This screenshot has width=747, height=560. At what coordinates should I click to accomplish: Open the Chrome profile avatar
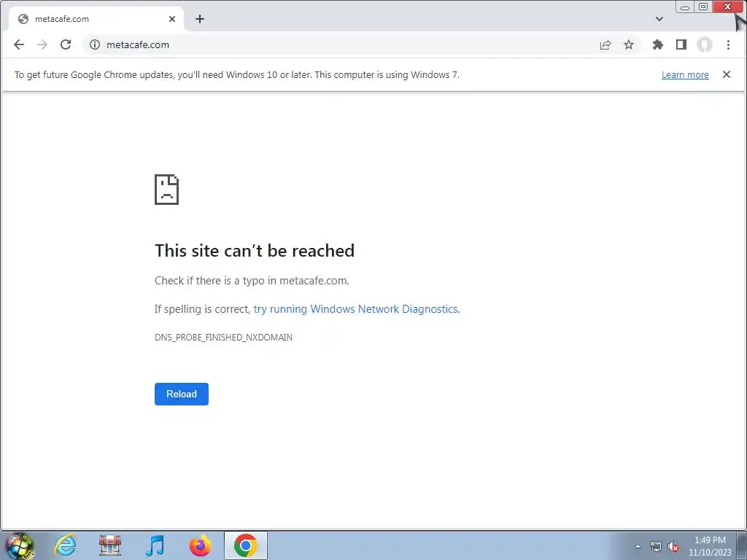(705, 44)
